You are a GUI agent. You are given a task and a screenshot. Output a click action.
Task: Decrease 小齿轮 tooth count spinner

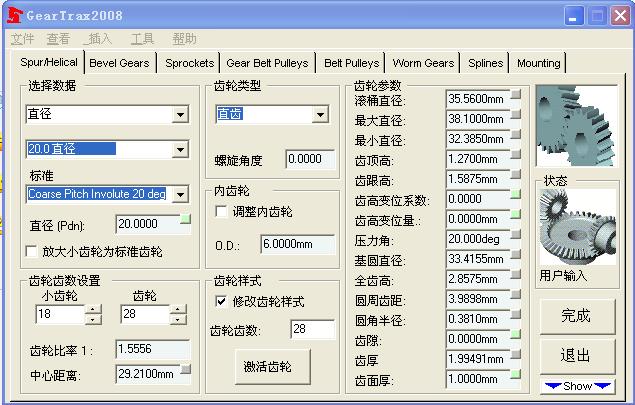click(93, 320)
